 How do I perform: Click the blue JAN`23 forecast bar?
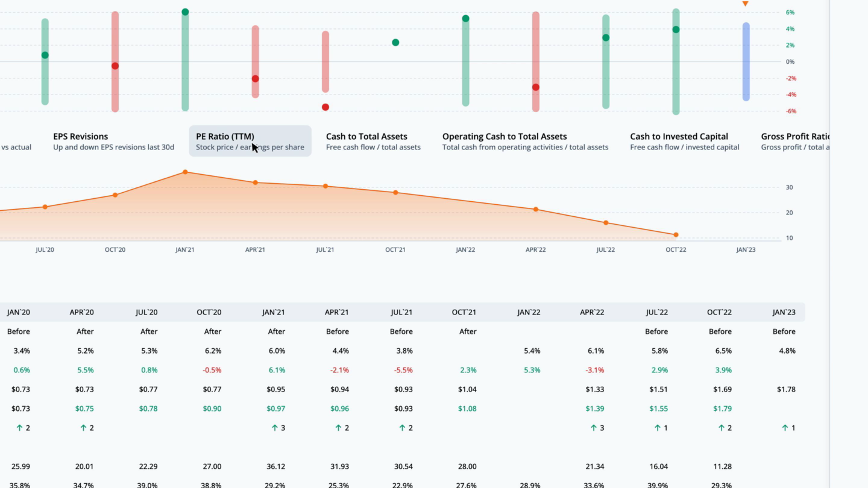click(746, 61)
